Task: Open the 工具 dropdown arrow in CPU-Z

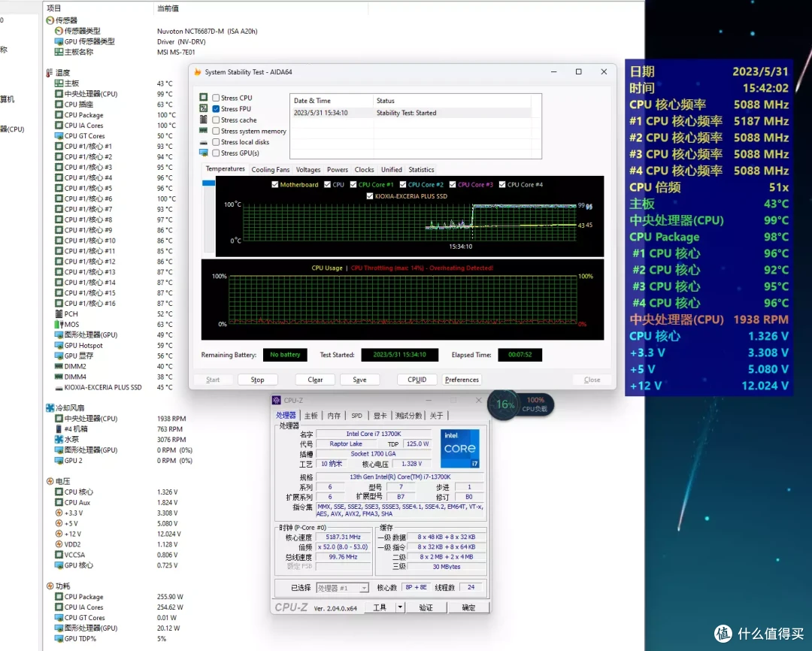Action: [x=400, y=607]
